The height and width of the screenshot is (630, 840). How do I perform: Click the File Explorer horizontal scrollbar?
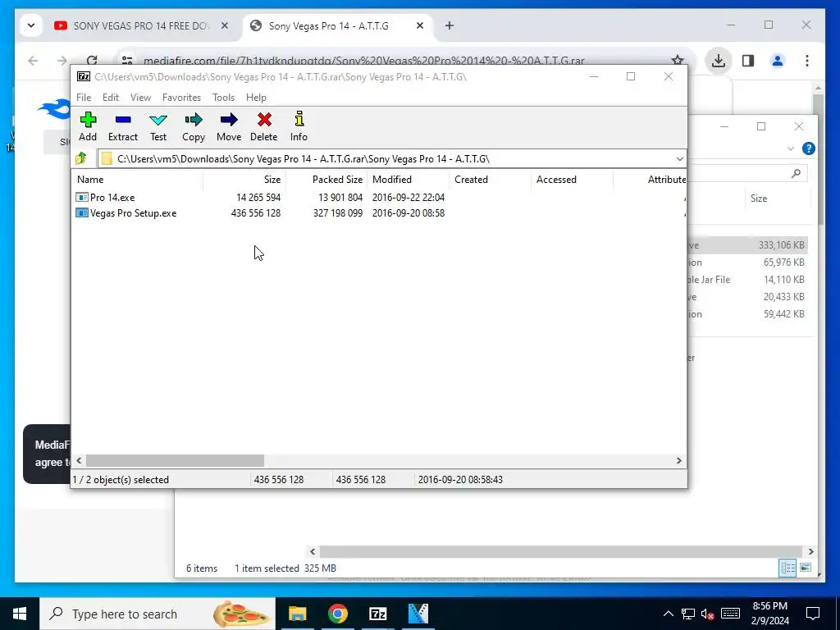[560, 552]
